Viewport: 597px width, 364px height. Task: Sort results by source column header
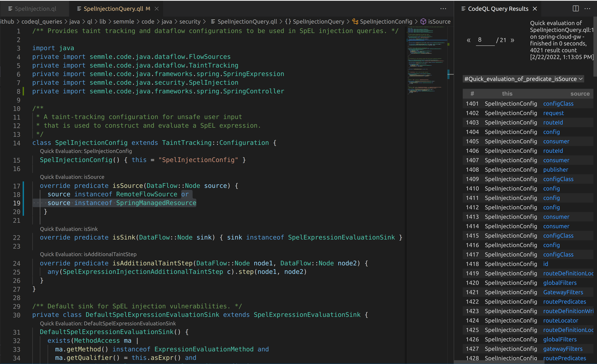tap(580, 94)
